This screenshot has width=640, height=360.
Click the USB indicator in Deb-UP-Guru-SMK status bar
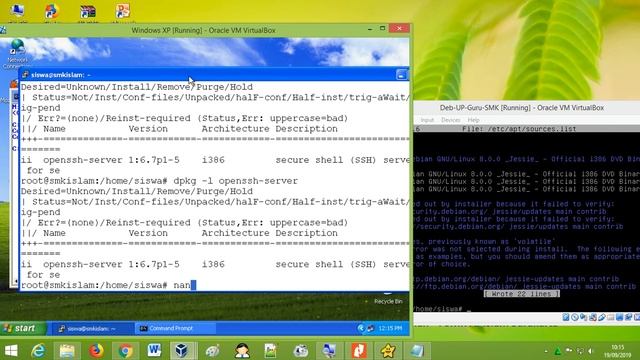click(x=602, y=317)
